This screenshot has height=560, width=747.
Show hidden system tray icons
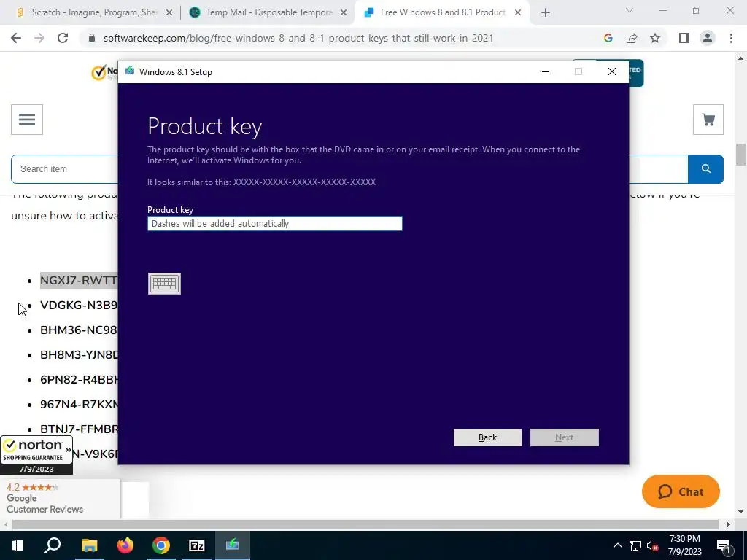tap(617, 545)
